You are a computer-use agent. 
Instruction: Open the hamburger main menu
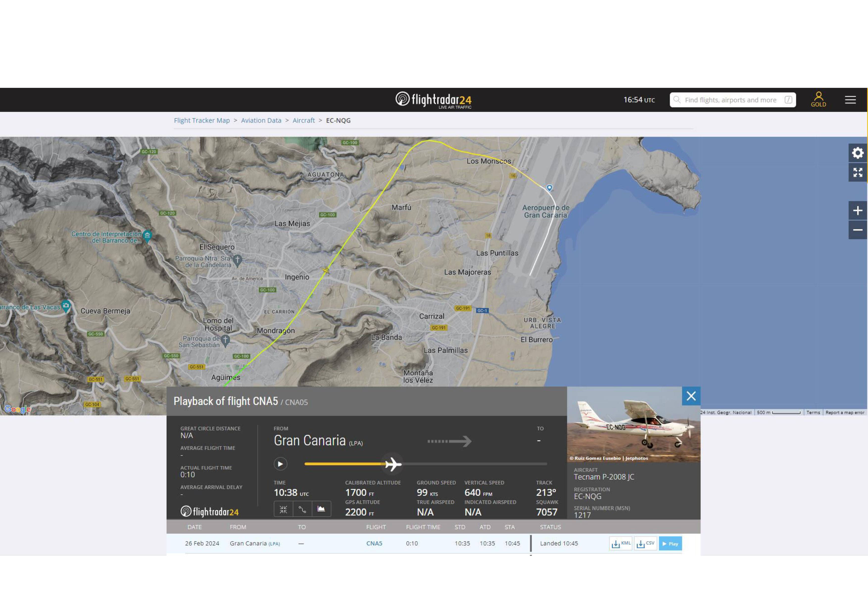(x=850, y=99)
